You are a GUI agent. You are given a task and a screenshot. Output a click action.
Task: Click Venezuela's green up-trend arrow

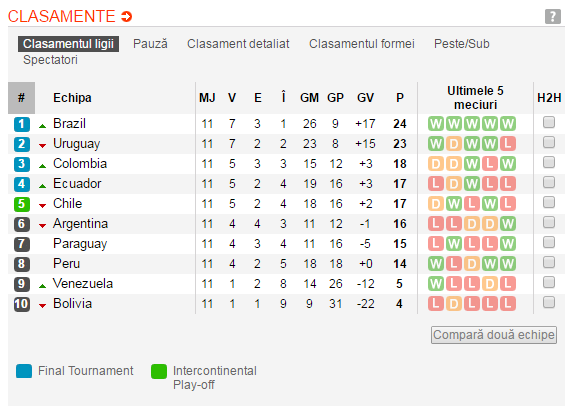[x=42, y=286]
